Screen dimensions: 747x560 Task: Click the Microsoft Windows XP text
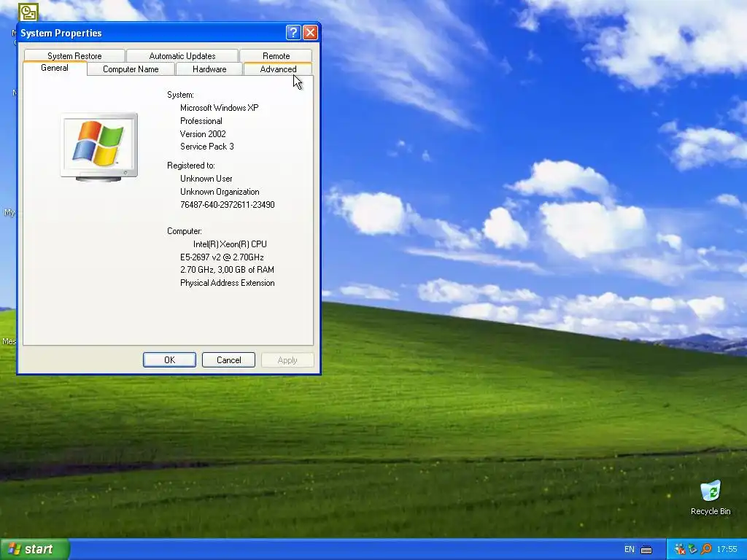pos(219,108)
